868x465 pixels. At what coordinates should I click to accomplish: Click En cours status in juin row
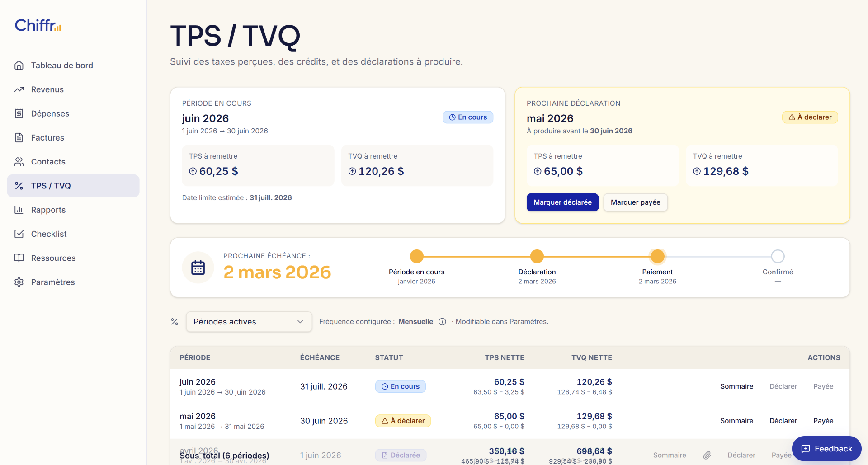pyautogui.click(x=400, y=386)
